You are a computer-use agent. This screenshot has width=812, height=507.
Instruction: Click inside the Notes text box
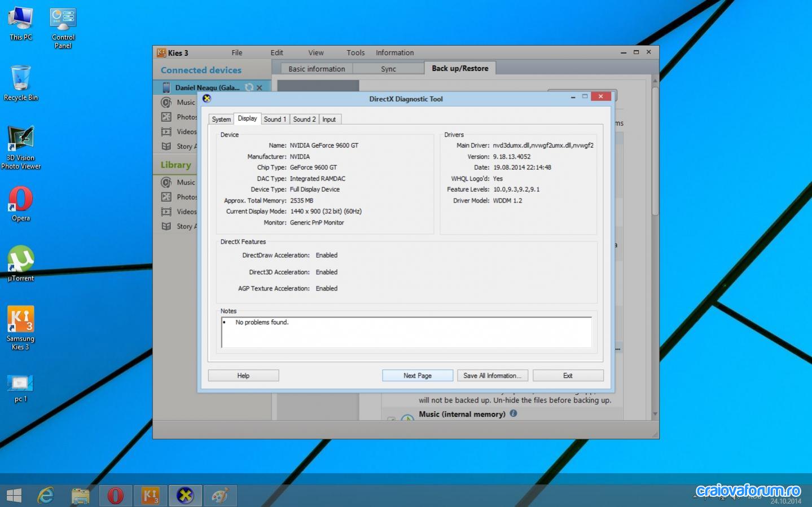tap(406, 332)
